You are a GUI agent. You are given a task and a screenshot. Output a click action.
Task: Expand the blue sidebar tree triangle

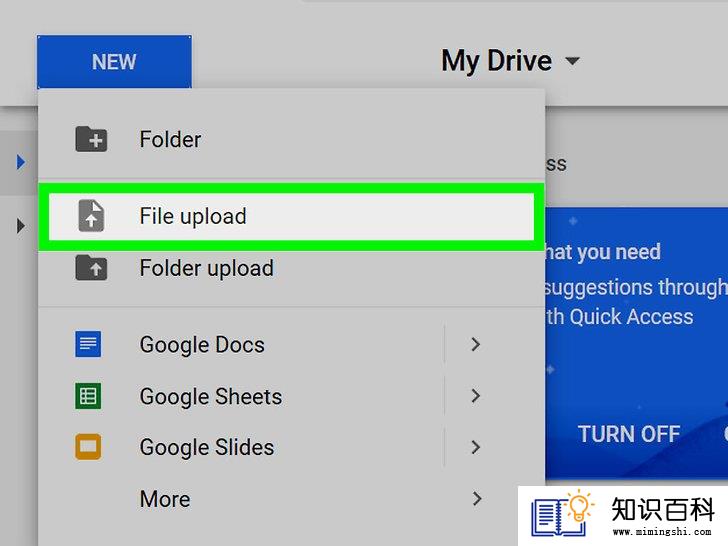coord(20,162)
